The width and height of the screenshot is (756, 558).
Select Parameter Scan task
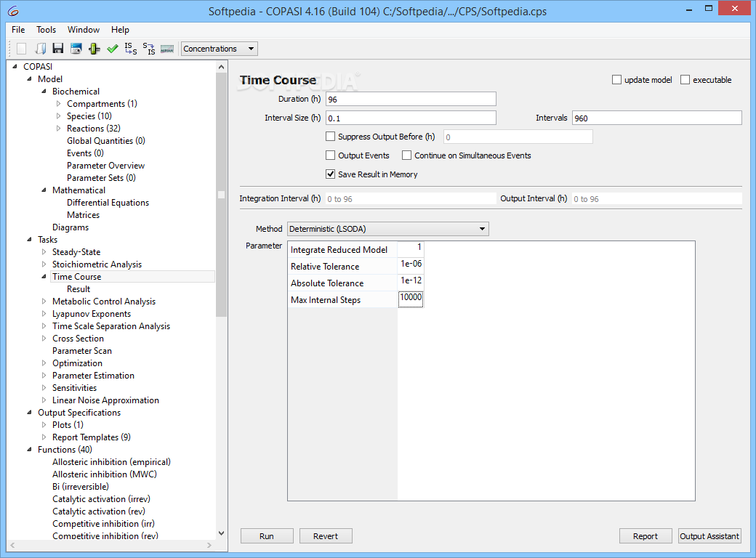[82, 351]
